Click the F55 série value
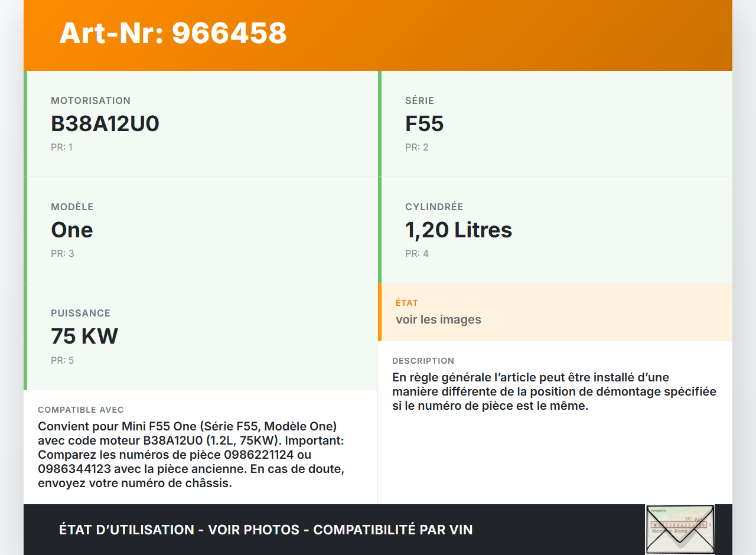 coord(424,124)
